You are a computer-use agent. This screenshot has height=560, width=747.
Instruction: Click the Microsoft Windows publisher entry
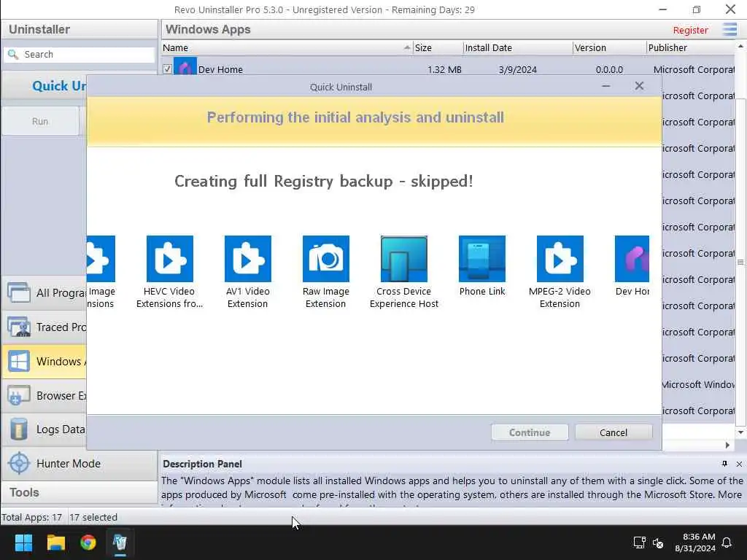pos(698,385)
